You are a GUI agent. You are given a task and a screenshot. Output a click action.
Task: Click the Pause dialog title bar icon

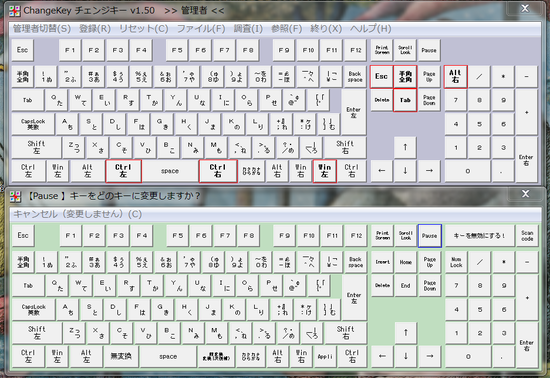15,196
